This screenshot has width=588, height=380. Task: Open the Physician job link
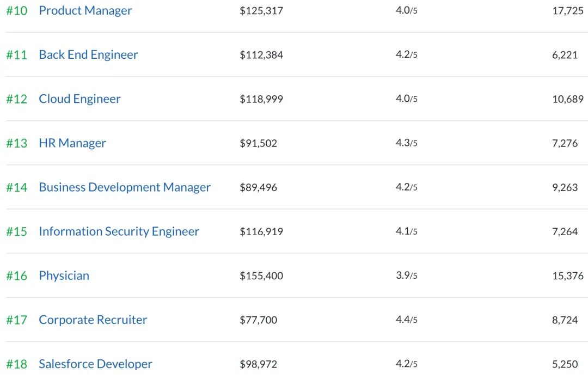point(64,275)
